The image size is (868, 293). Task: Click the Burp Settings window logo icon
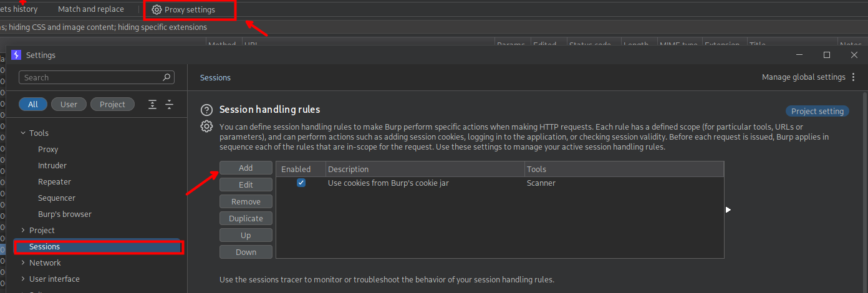click(x=16, y=55)
